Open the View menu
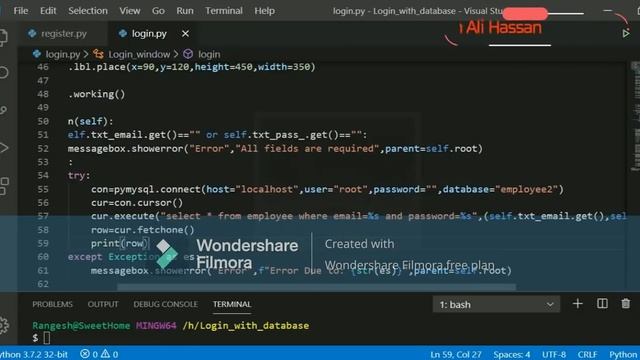 coord(130,11)
